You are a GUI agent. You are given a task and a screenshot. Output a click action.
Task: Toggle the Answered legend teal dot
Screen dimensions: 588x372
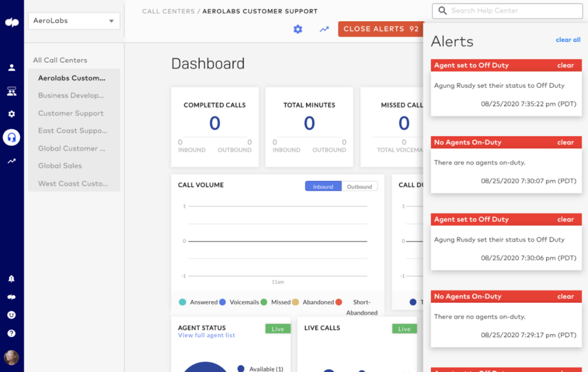(x=183, y=302)
